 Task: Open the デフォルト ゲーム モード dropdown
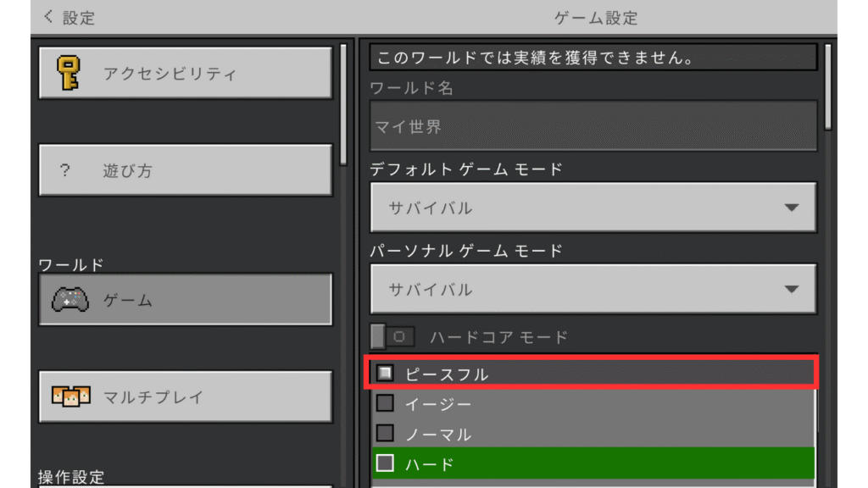pyautogui.click(x=593, y=208)
